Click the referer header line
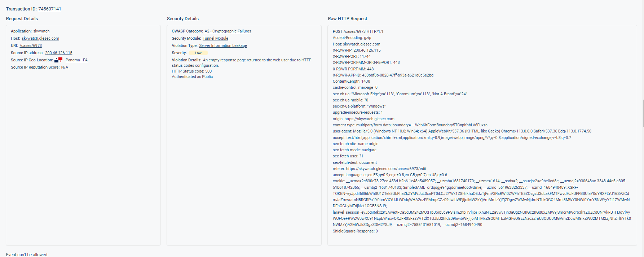The height and width of the screenshot is (257, 644). [x=379, y=169]
